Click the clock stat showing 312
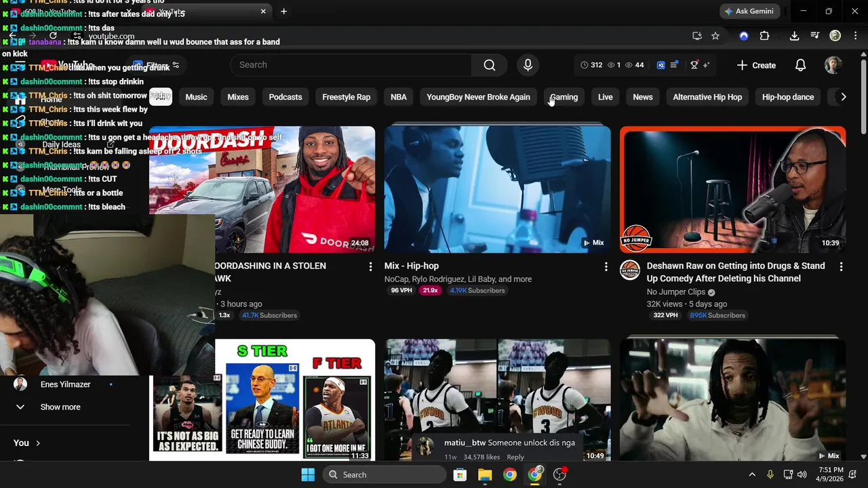Image resolution: width=868 pixels, height=488 pixels. [x=591, y=65]
